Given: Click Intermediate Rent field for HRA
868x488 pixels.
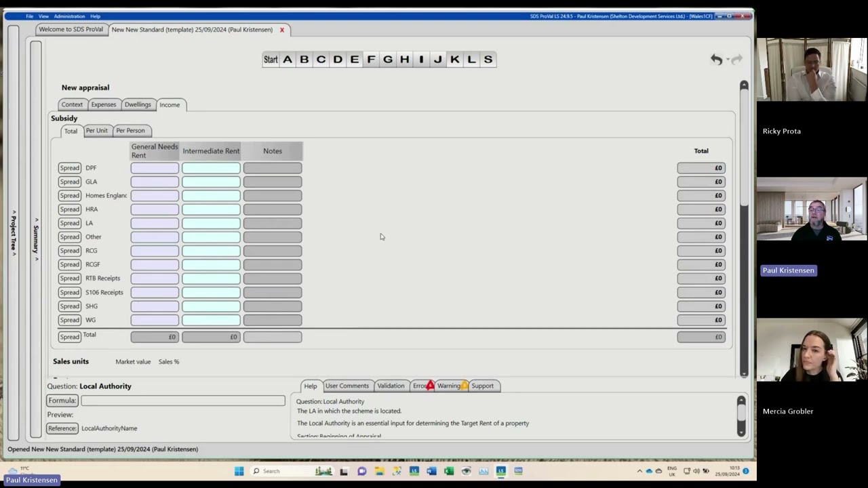Looking at the screenshot, I should pyautogui.click(x=211, y=209).
